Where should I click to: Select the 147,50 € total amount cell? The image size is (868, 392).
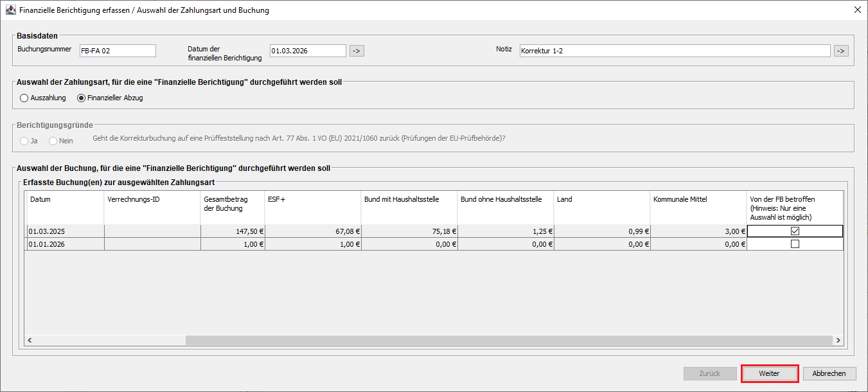point(232,231)
